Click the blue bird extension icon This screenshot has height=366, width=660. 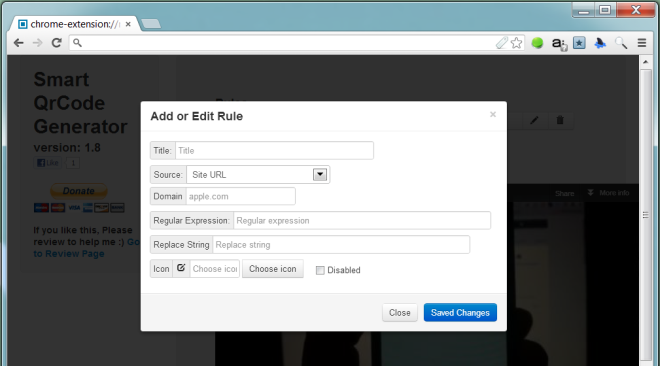[x=600, y=43]
